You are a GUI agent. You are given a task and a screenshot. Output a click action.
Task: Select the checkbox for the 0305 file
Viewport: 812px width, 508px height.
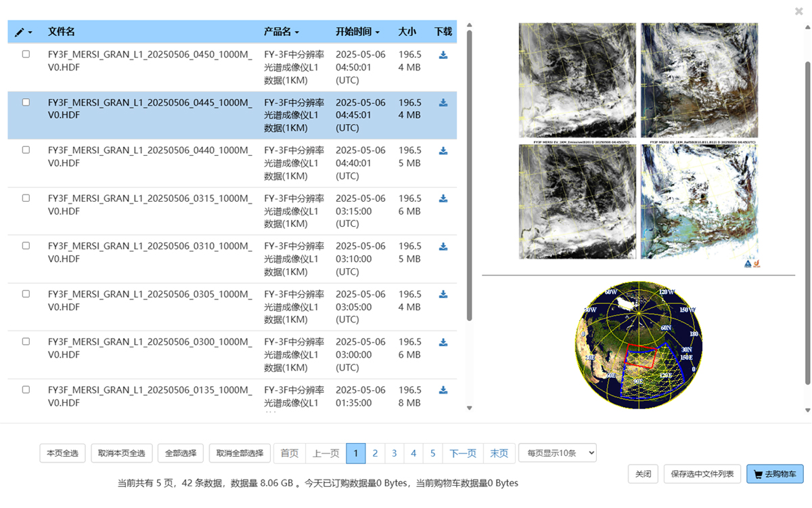(26, 294)
